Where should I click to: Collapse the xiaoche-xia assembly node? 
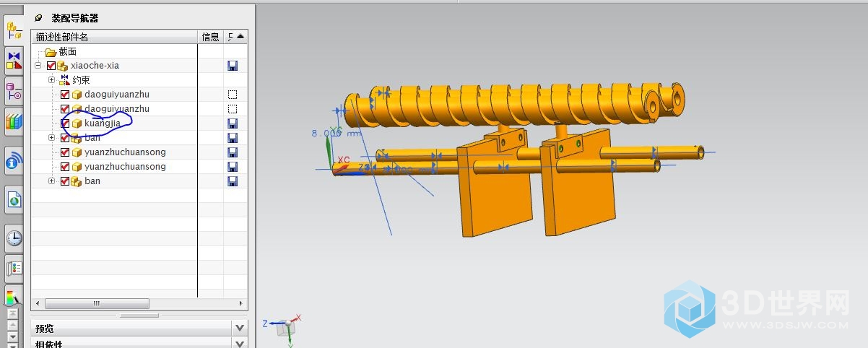[38, 66]
